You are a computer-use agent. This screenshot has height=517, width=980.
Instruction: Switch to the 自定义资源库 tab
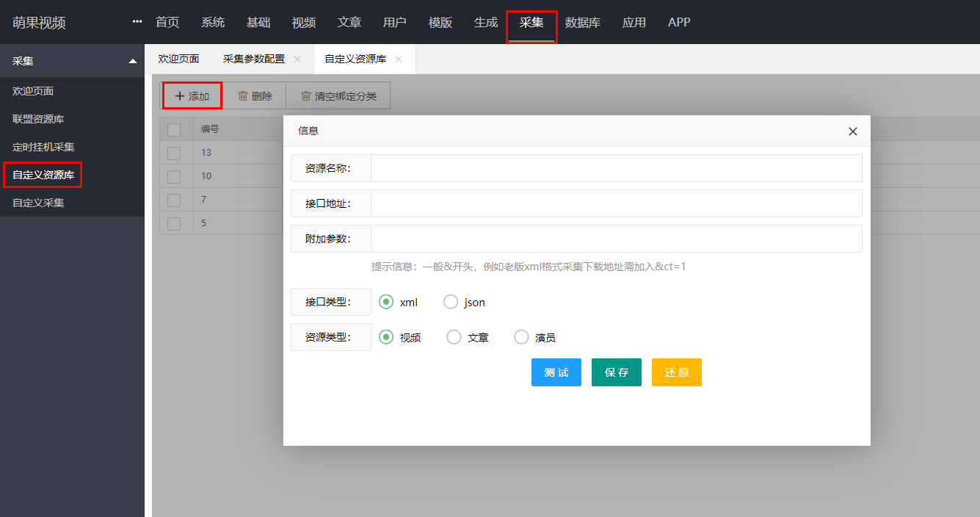point(355,59)
